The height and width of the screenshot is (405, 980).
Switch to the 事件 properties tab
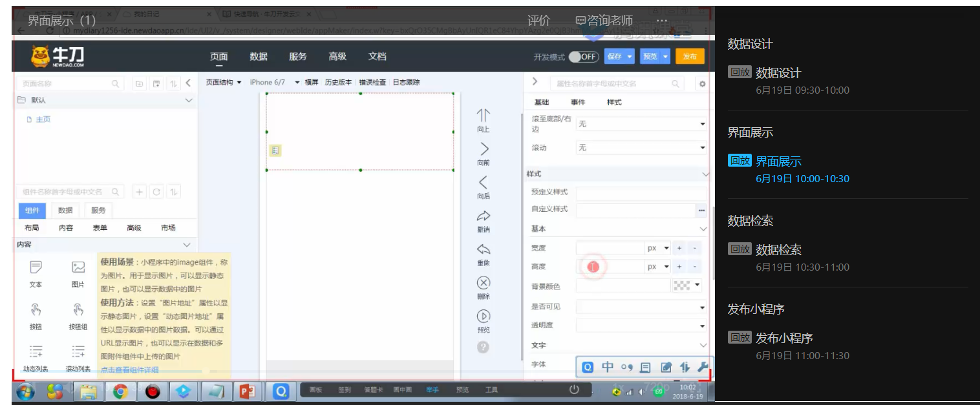pos(578,103)
